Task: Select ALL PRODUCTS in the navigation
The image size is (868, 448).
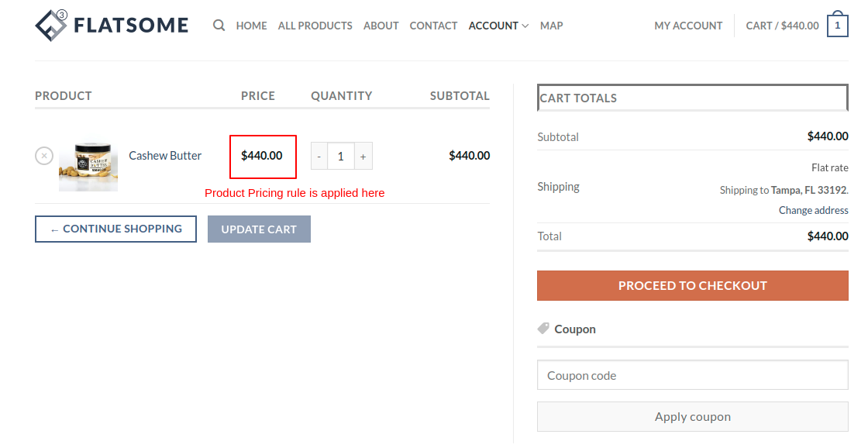Action: click(x=315, y=26)
